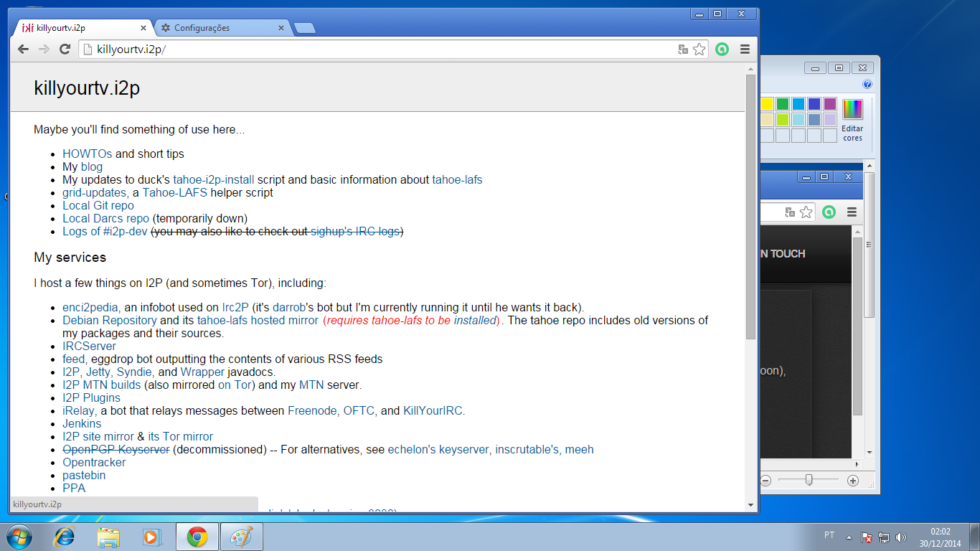Click the Chrome icon on the taskbar
The image size is (980, 551).
[197, 537]
